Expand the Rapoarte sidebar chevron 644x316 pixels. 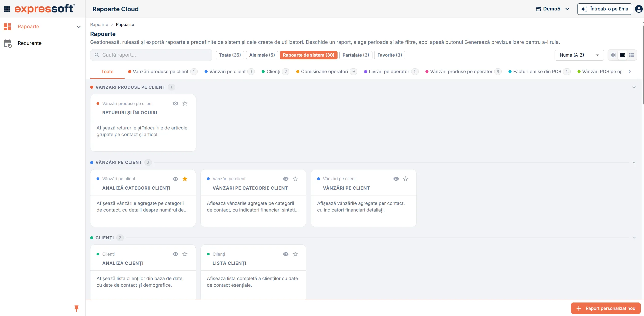pos(79,27)
